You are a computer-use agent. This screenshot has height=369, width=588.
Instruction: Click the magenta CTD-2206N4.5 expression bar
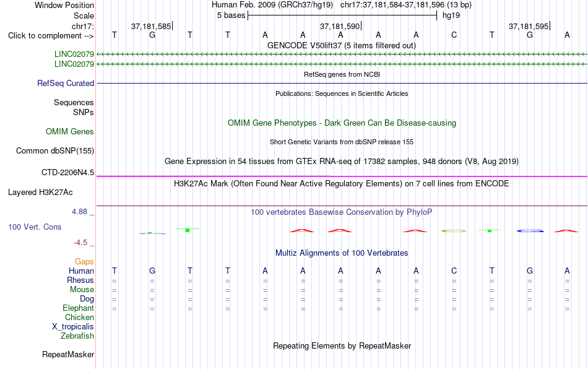click(342, 176)
